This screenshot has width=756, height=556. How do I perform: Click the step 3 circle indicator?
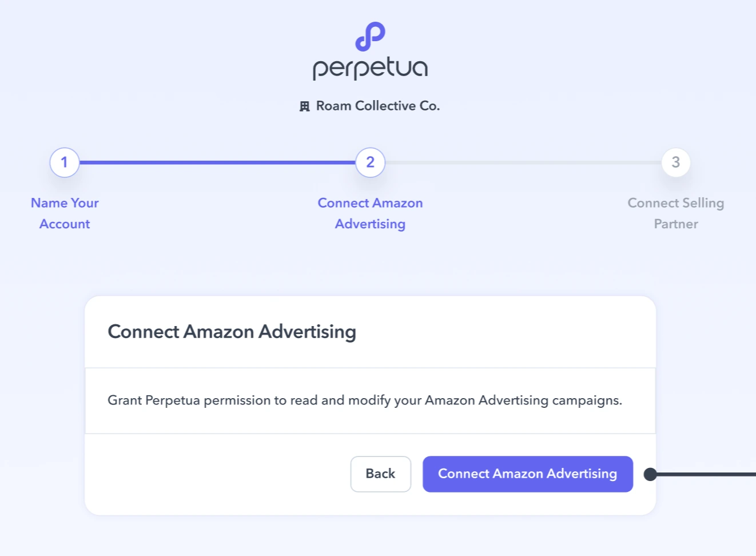coord(675,162)
